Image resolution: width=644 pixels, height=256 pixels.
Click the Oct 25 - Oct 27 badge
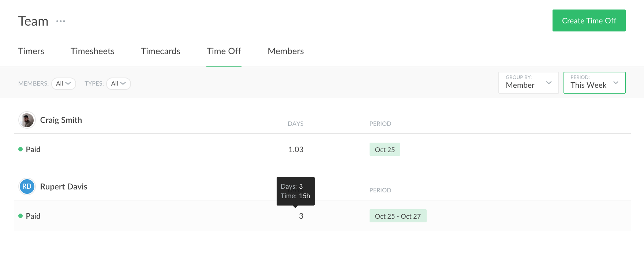click(398, 216)
